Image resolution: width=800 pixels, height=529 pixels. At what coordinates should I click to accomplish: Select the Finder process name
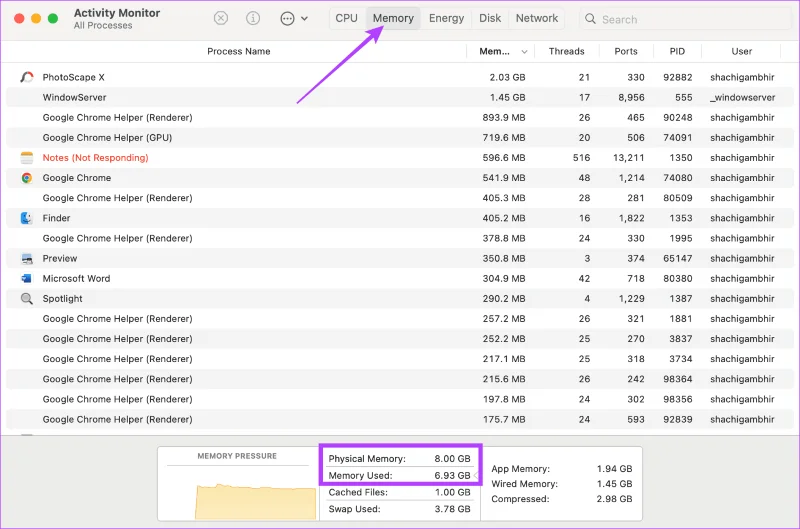[x=56, y=218]
